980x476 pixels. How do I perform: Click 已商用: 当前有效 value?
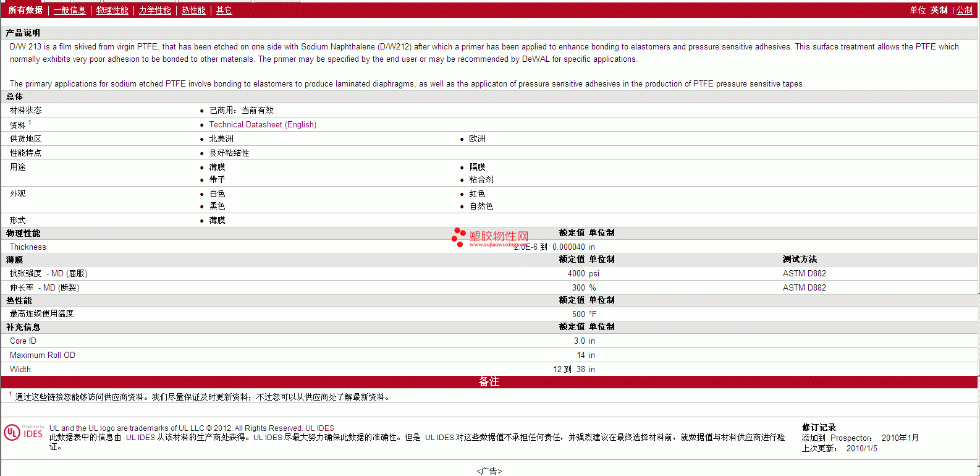(241, 110)
